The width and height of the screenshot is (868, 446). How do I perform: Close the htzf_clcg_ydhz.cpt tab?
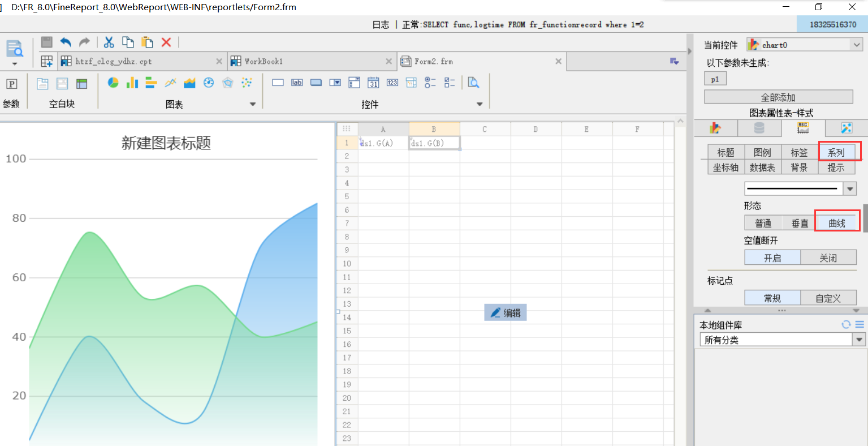click(219, 61)
